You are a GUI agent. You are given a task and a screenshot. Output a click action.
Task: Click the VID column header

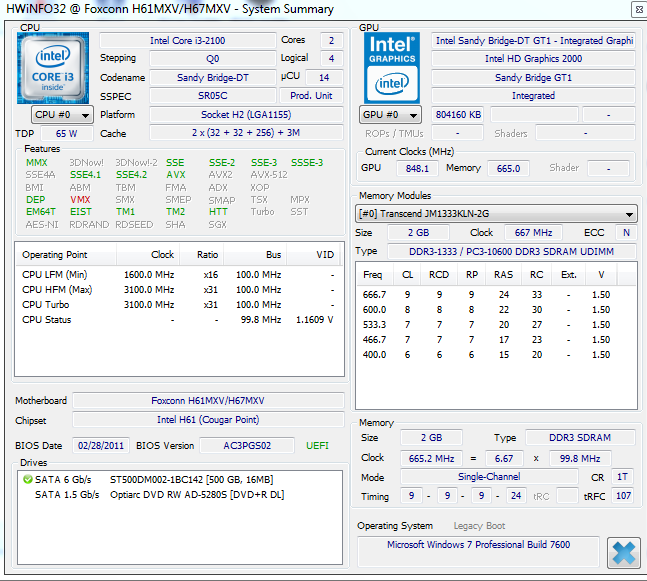coord(314,255)
